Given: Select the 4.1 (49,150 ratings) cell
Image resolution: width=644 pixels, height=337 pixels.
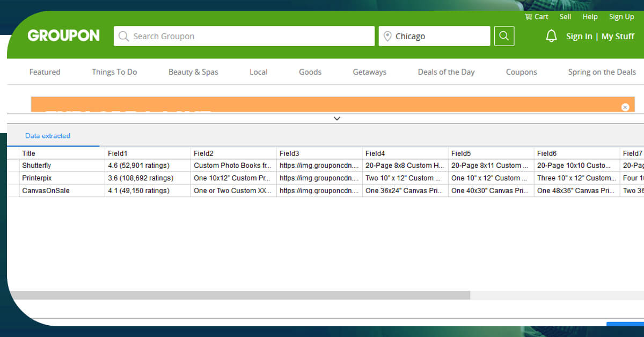Looking at the screenshot, I should [148, 191].
